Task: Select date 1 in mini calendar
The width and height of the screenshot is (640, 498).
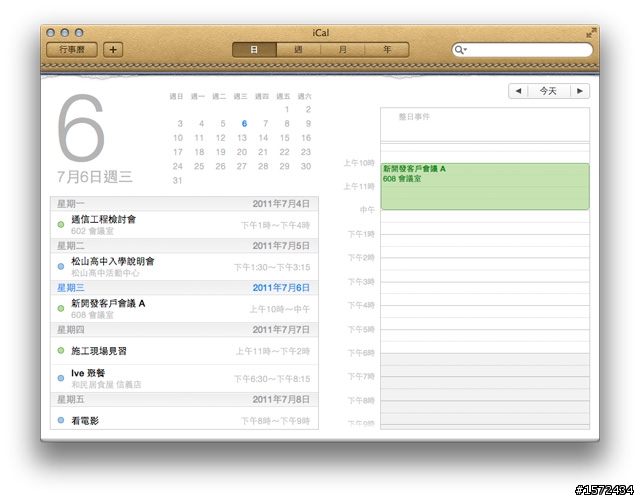Action: click(287, 109)
